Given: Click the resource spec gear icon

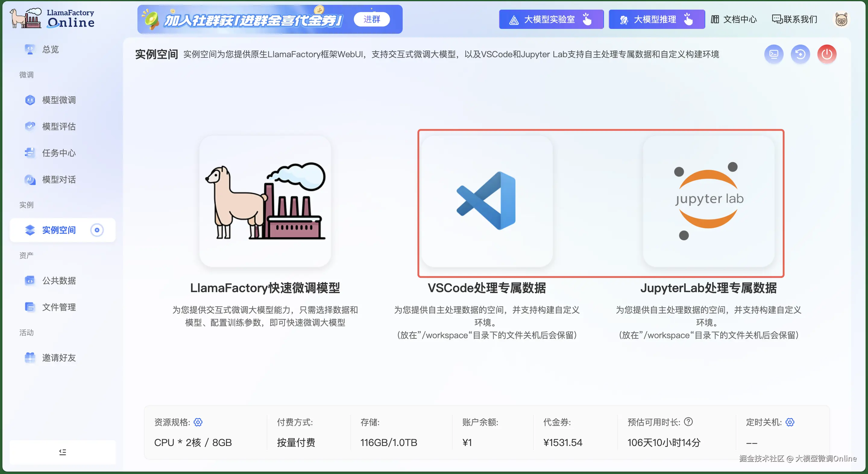Looking at the screenshot, I should click(198, 422).
